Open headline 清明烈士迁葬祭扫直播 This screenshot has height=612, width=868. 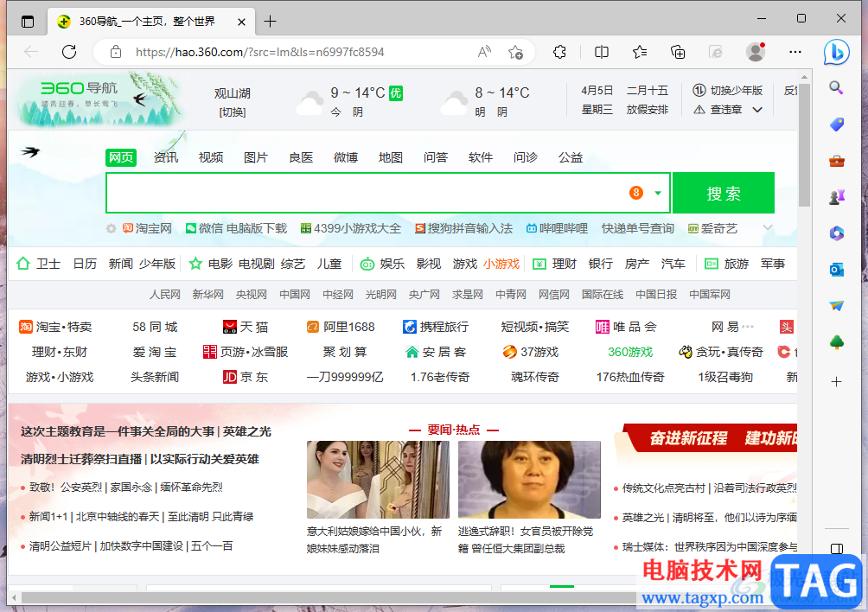(x=80, y=459)
